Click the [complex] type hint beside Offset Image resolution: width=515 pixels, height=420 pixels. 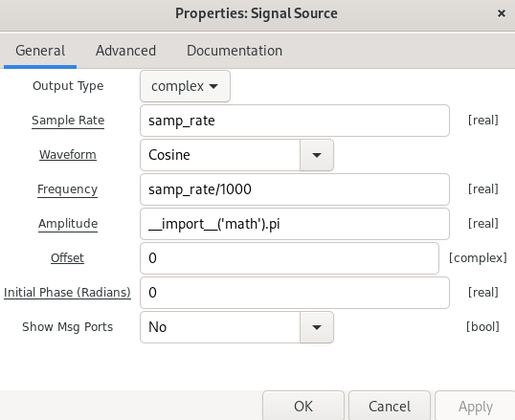(x=478, y=258)
